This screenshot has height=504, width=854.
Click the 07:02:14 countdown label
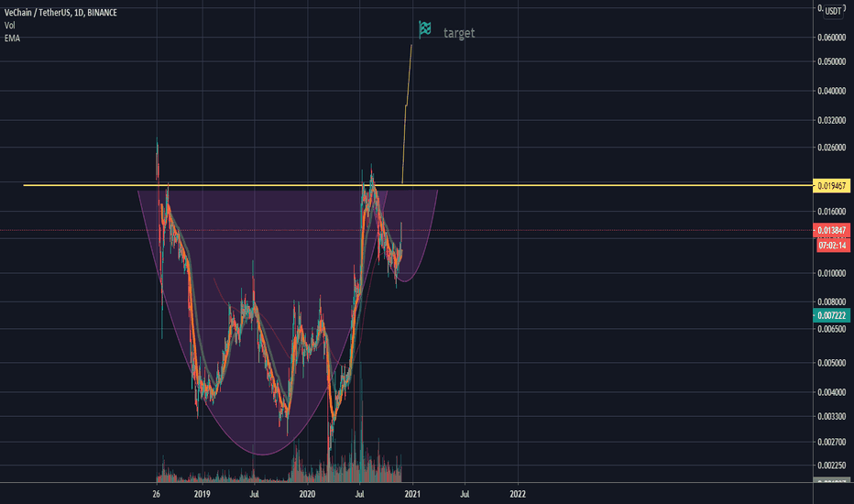(x=831, y=246)
